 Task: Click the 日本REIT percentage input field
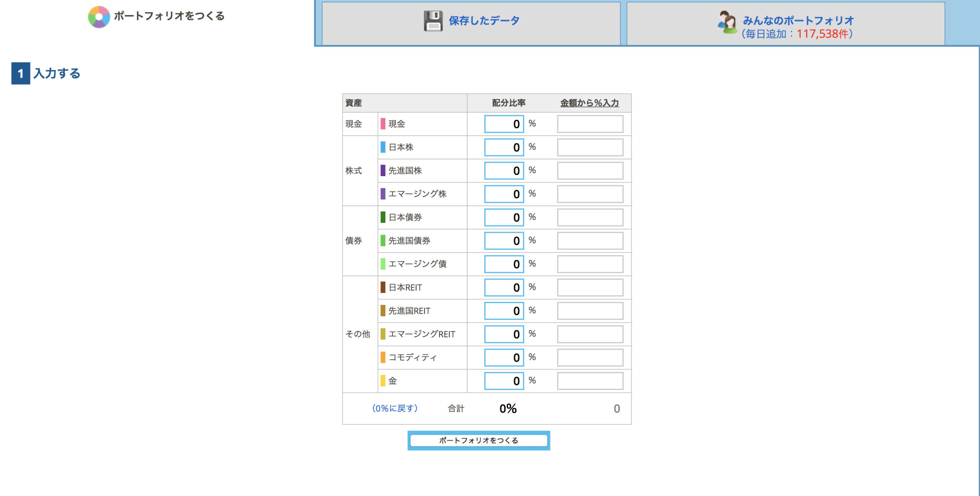point(504,287)
